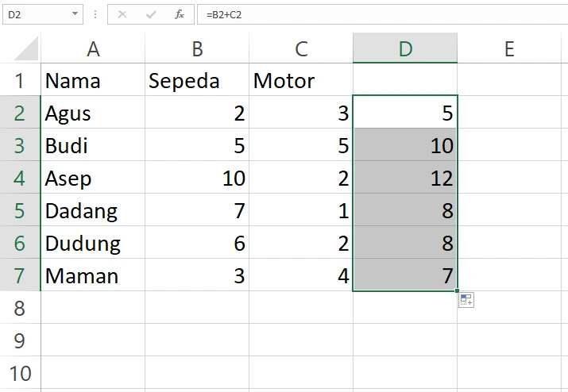
Task: Click empty cell D1 above the totals
Action: pos(405,80)
